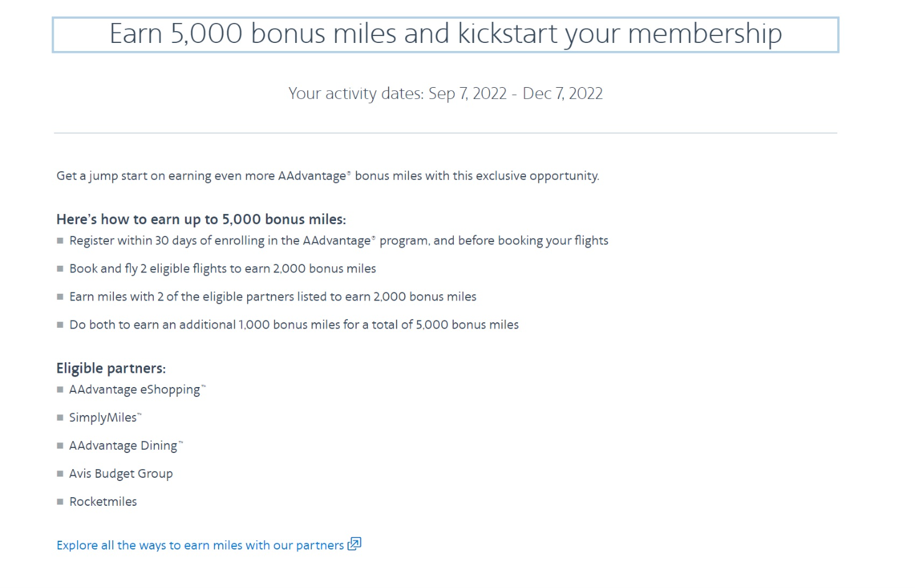Click the 'Get a jump start' intro paragraph
The image size is (915, 588).
328,176
